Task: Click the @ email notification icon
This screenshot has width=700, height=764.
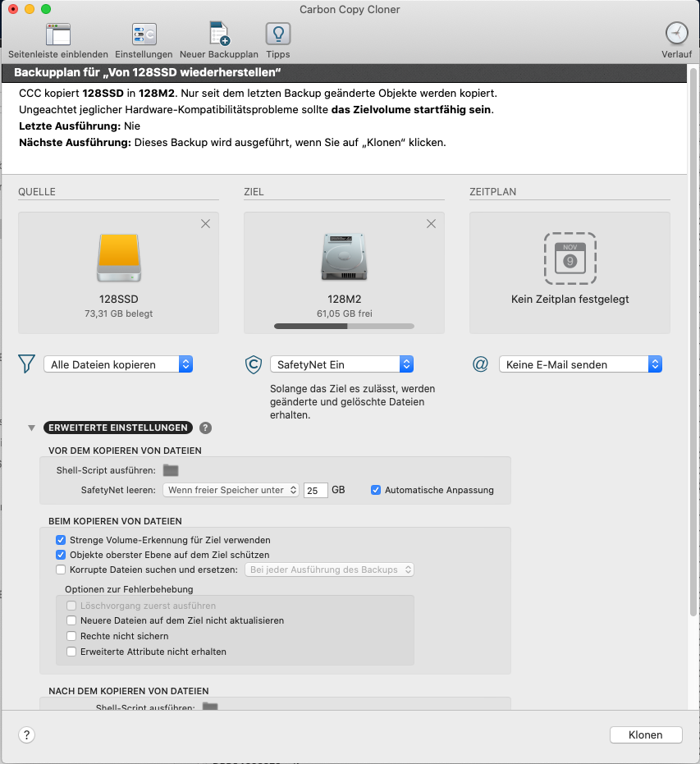Action: (x=480, y=364)
